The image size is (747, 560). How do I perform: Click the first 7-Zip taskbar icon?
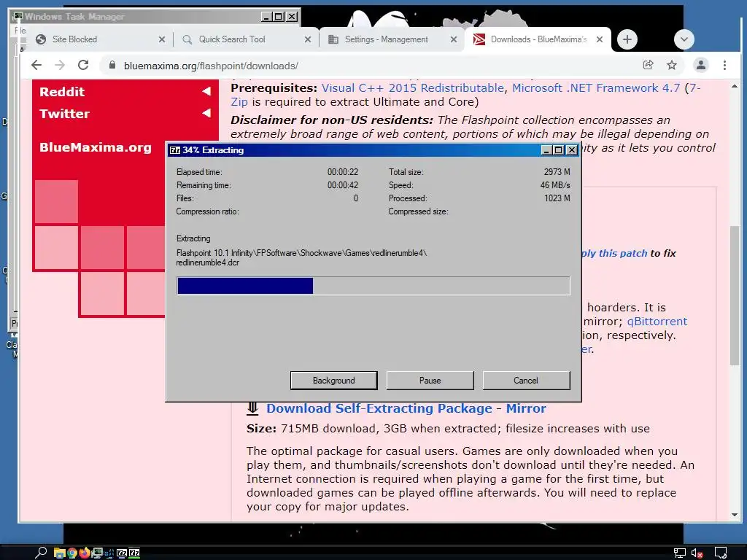(x=122, y=553)
